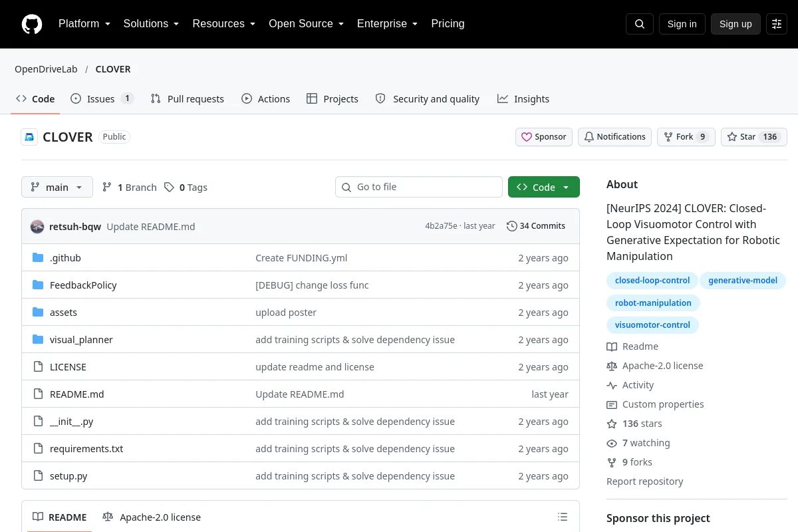Click the pulse icon beside Activity
798x532 pixels.
pos(612,385)
